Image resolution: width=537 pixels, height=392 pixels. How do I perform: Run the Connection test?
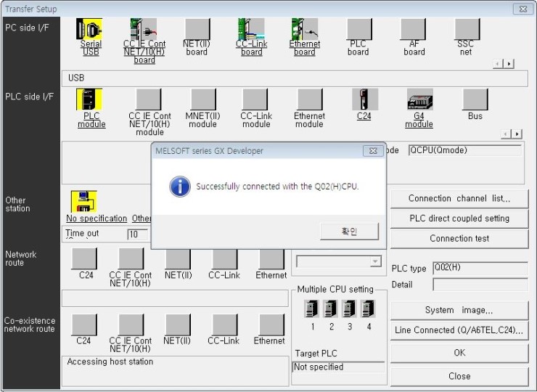(459, 239)
